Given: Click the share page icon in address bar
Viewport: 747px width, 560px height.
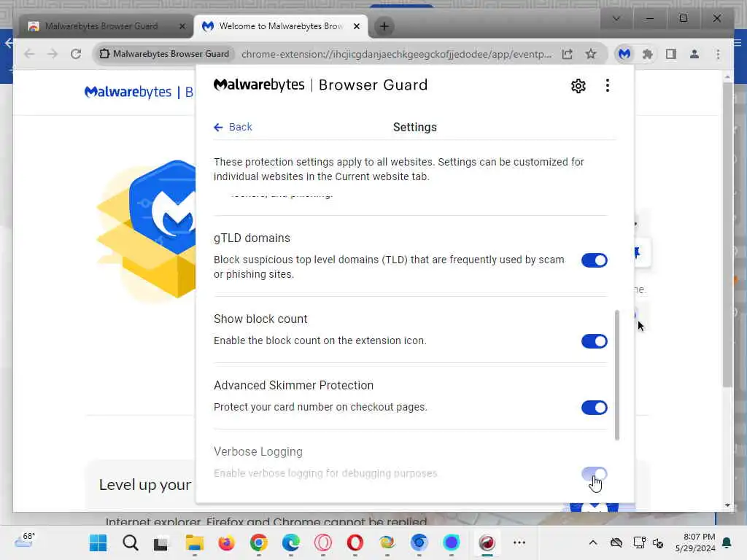Looking at the screenshot, I should pyautogui.click(x=567, y=54).
